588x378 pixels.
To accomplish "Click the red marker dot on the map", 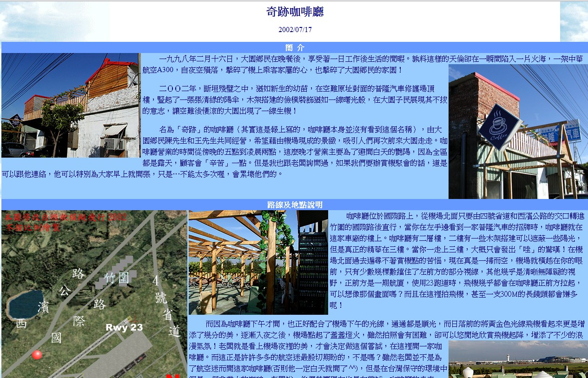I will 37,355.
